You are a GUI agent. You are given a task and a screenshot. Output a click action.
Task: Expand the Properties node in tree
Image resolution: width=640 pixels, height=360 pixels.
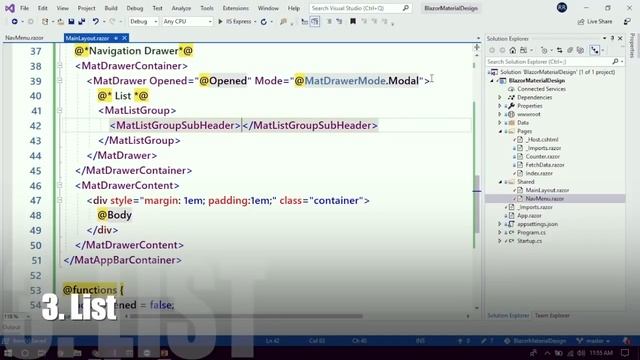(x=500, y=106)
